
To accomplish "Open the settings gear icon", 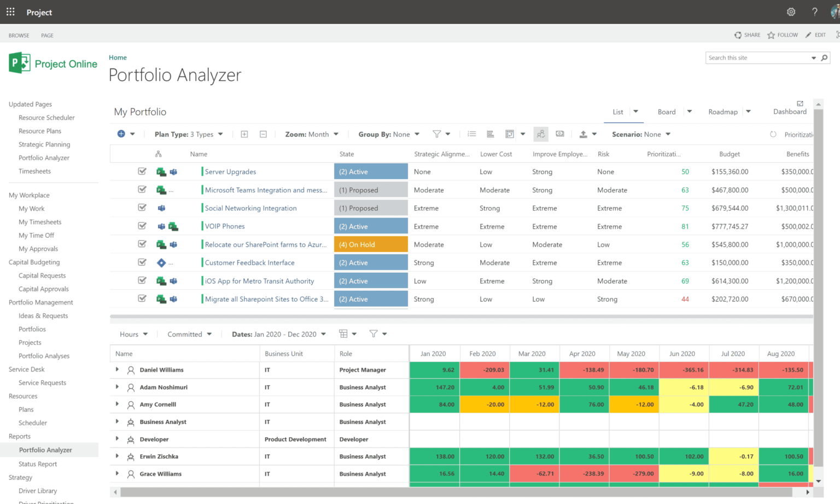I will coord(791,11).
